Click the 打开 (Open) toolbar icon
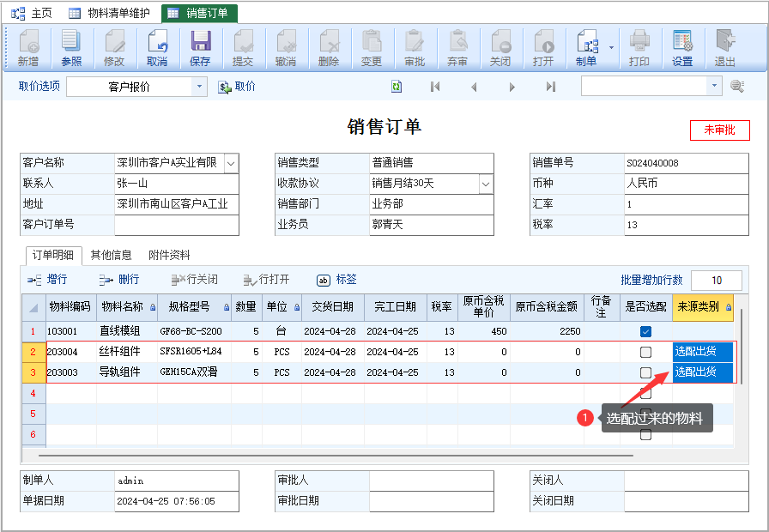 (x=543, y=48)
